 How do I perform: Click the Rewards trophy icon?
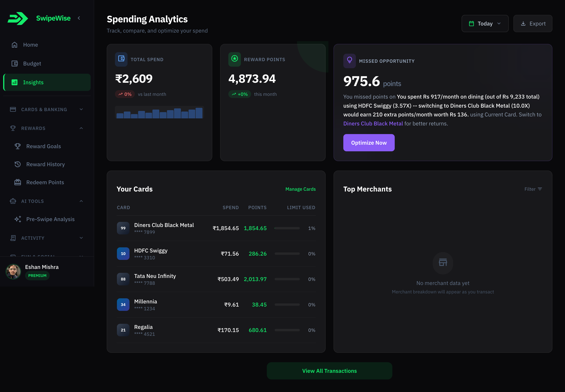click(x=13, y=128)
